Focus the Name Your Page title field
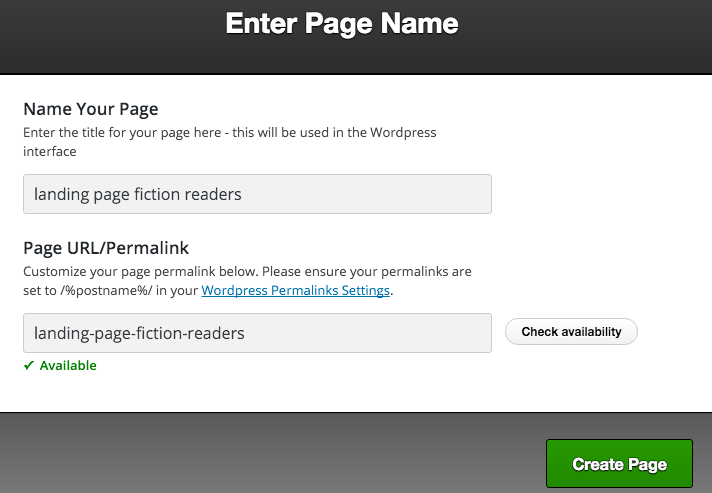 [x=257, y=194]
